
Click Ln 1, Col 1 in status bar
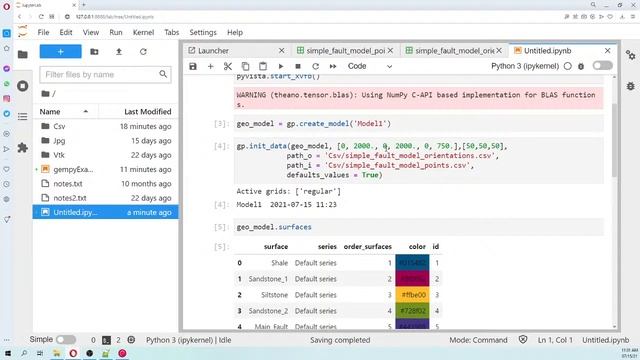555,340
